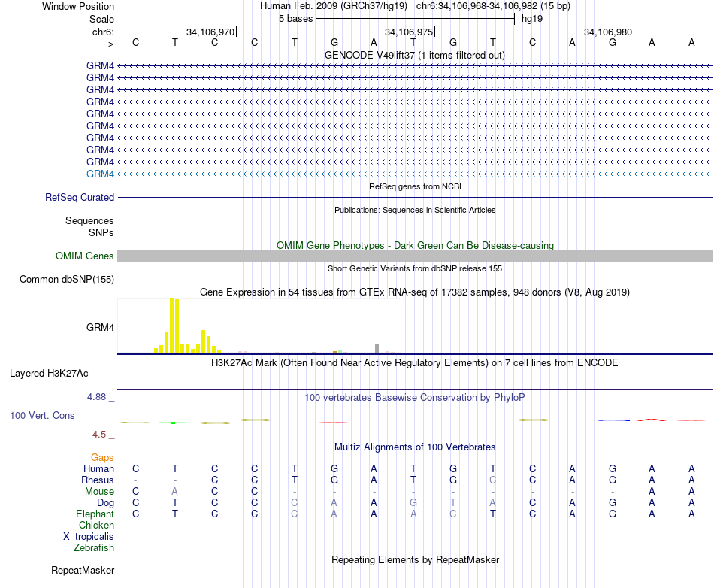This screenshot has height=588, width=714.
Task: Open '100 vertebrates Basewise Conservation by PhyloP' title
Action: [x=414, y=397]
